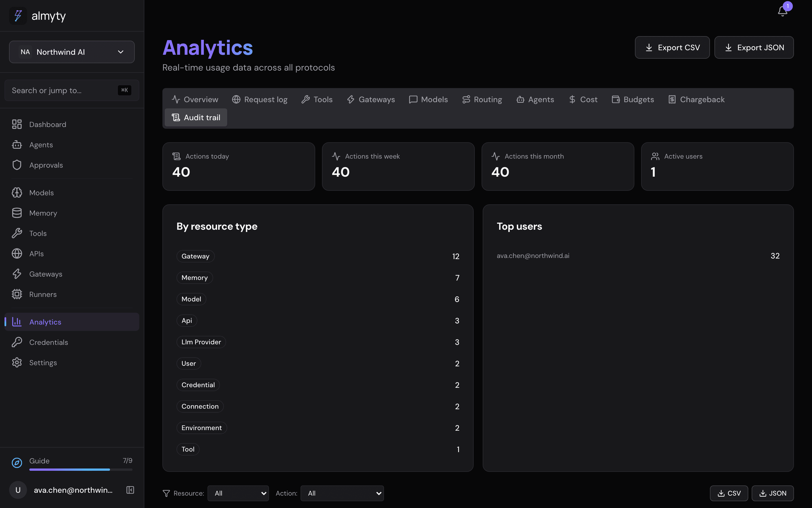812x508 pixels.
Task: Click the ava.chen user avatar in sidebar
Action: pos(18,490)
